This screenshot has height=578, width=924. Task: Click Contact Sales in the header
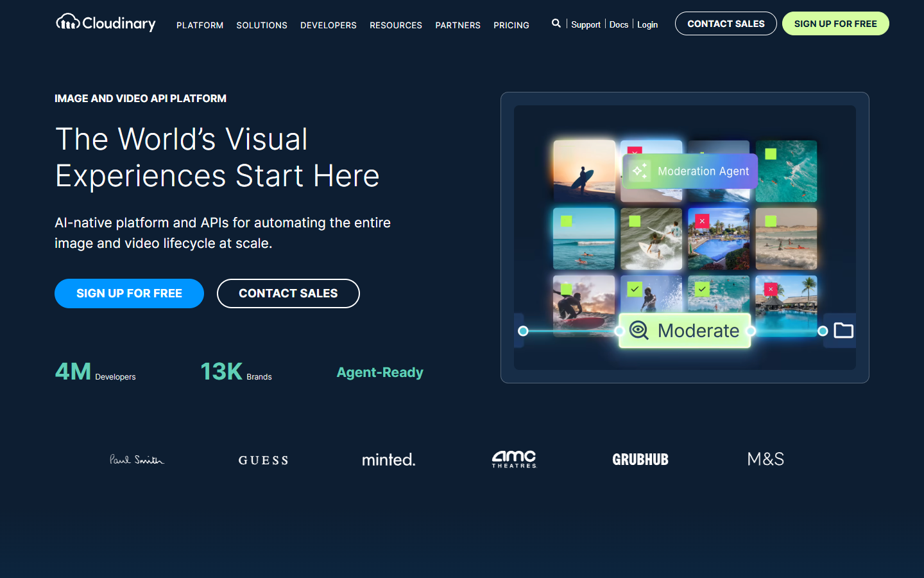726,24
